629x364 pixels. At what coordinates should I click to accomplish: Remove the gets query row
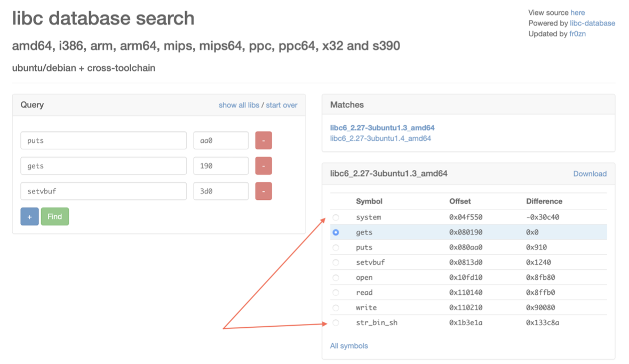pos(264,166)
